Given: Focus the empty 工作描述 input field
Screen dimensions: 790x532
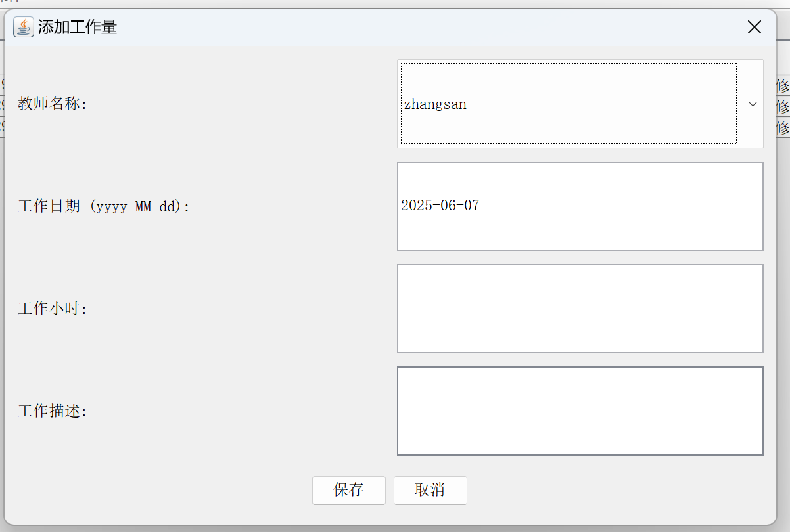Looking at the screenshot, I should pyautogui.click(x=580, y=411).
